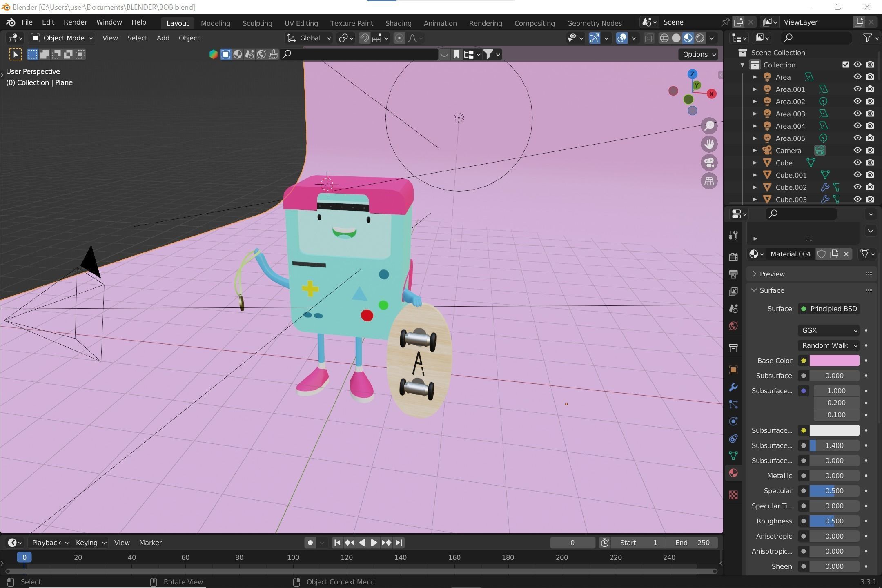Click Principled BSDF surface shader button
This screenshot has height=588, width=882.
(829, 309)
